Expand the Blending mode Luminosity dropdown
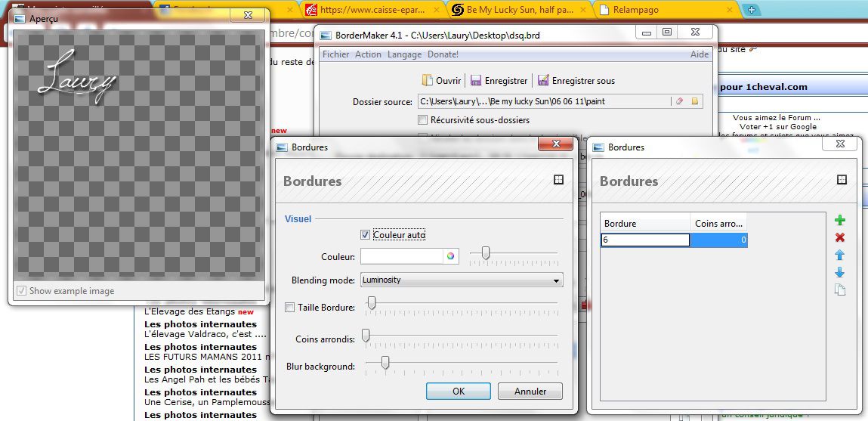The image size is (868, 421). (557, 280)
